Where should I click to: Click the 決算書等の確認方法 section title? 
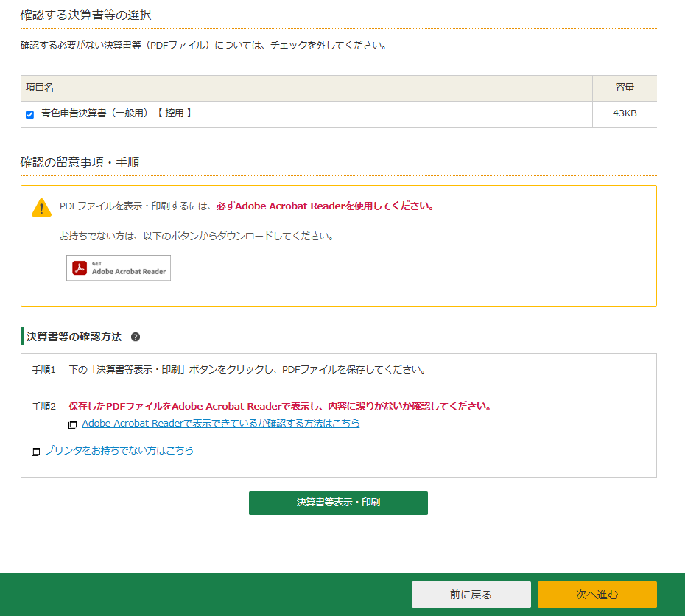pos(74,337)
